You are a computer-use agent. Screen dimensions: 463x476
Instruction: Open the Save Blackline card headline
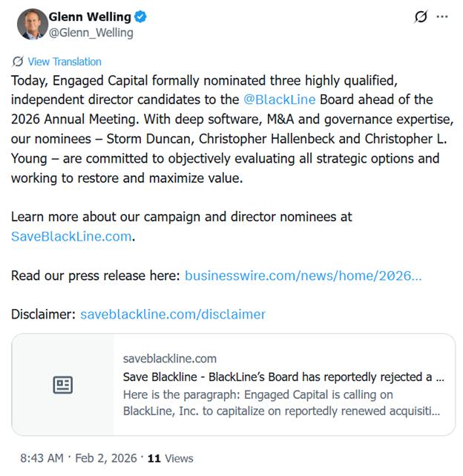point(283,376)
